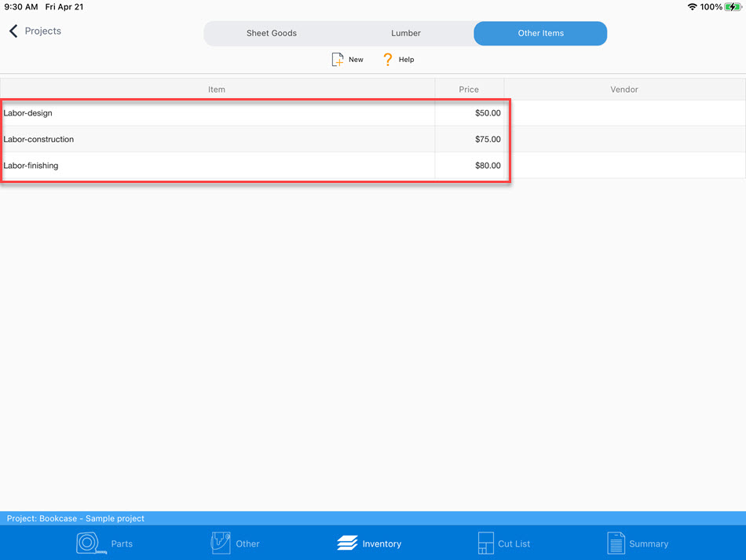Switch to the Sheet Goods segment
This screenshot has height=560, width=746.
click(272, 34)
